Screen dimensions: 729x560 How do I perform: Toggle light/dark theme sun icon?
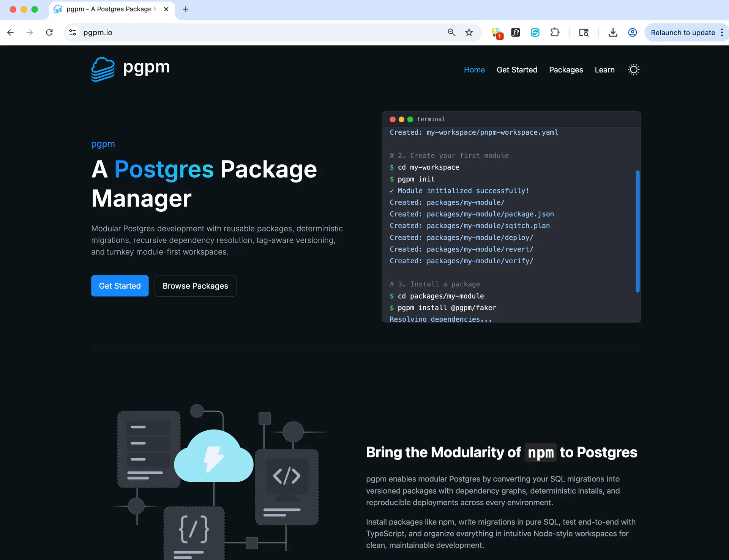[633, 70]
